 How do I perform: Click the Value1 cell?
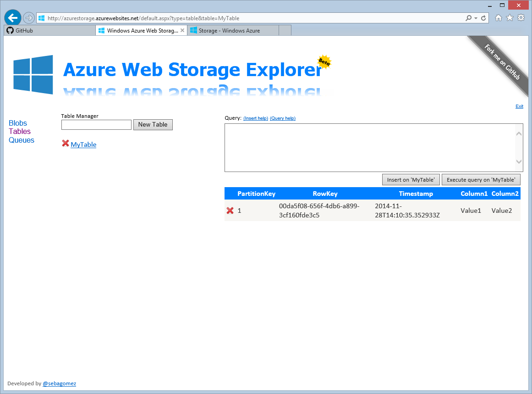point(471,211)
